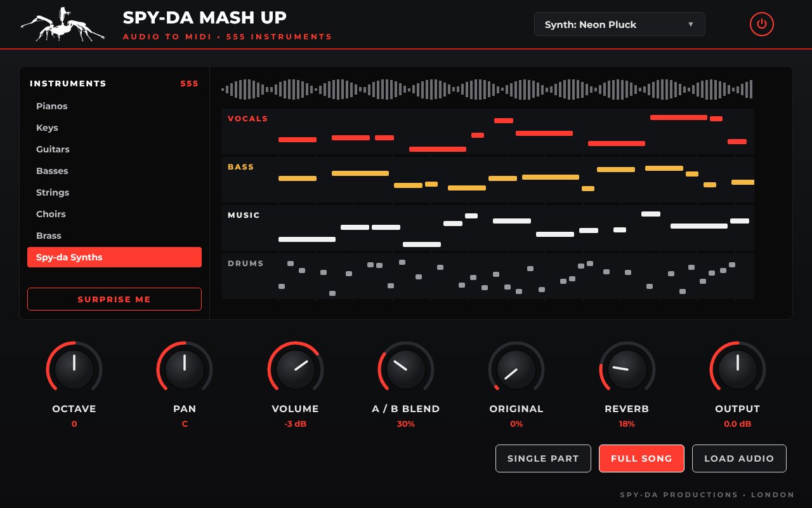Image resolution: width=812 pixels, height=508 pixels.
Task: Click the Original knob
Action: coord(516,370)
